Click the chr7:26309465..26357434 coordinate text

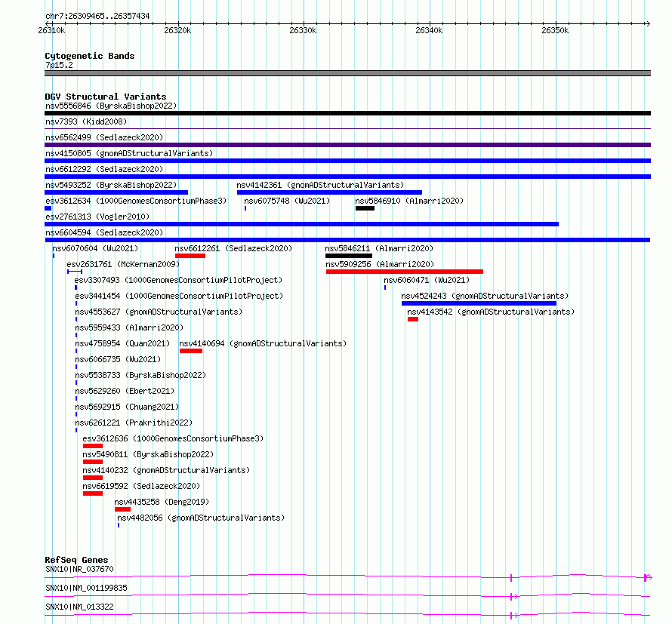coord(97,17)
